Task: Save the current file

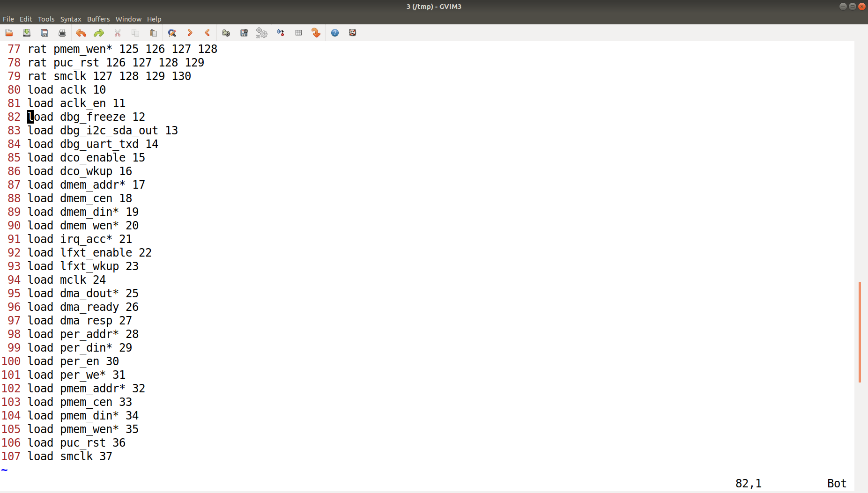Action: 26,33
